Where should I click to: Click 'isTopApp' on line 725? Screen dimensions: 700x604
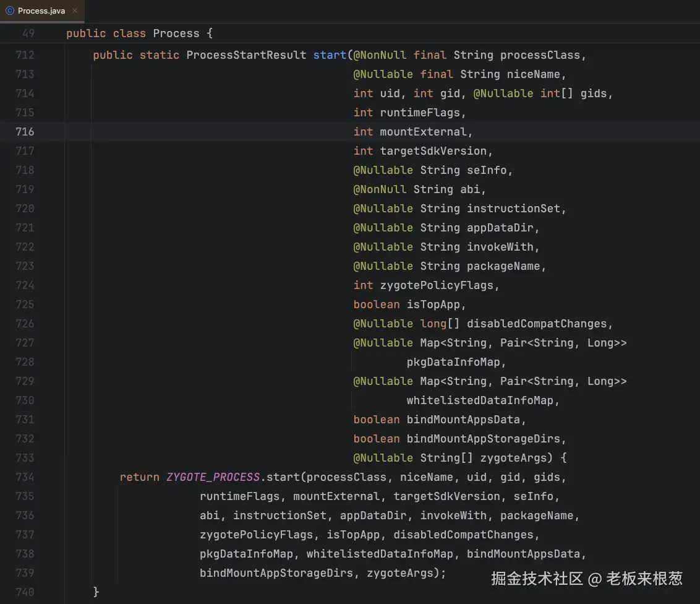point(433,304)
